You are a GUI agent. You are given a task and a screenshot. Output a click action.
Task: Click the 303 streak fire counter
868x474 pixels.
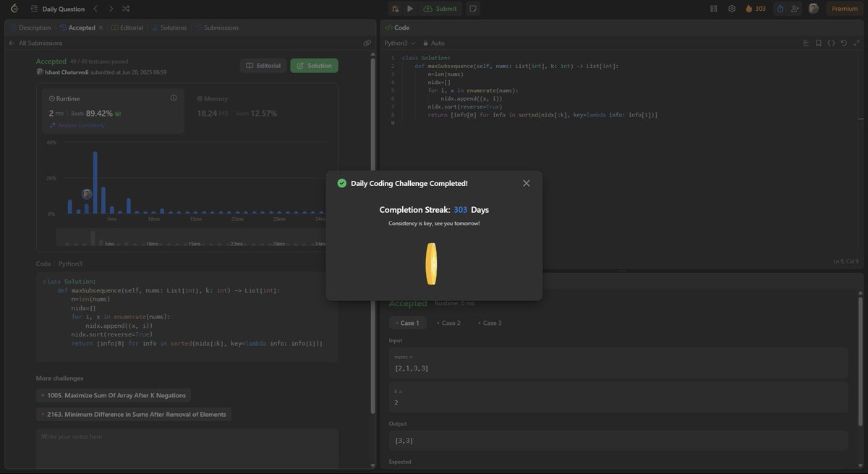[x=755, y=9]
